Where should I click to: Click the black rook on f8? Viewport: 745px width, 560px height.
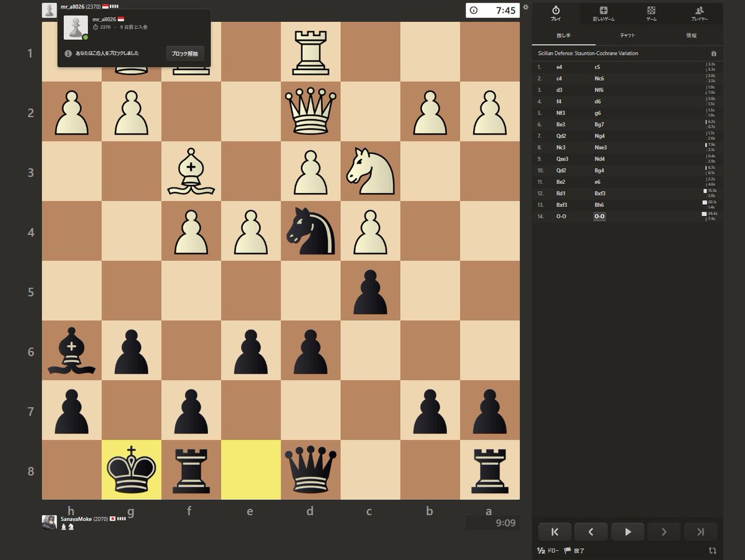tap(191, 470)
